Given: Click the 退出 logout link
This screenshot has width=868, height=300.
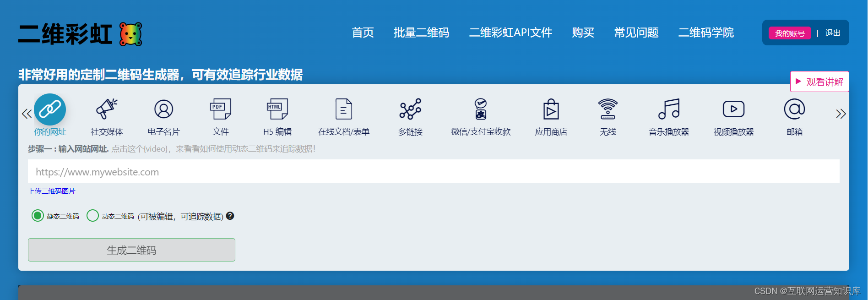Looking at the screenshot, I should [x=833, y=33].
